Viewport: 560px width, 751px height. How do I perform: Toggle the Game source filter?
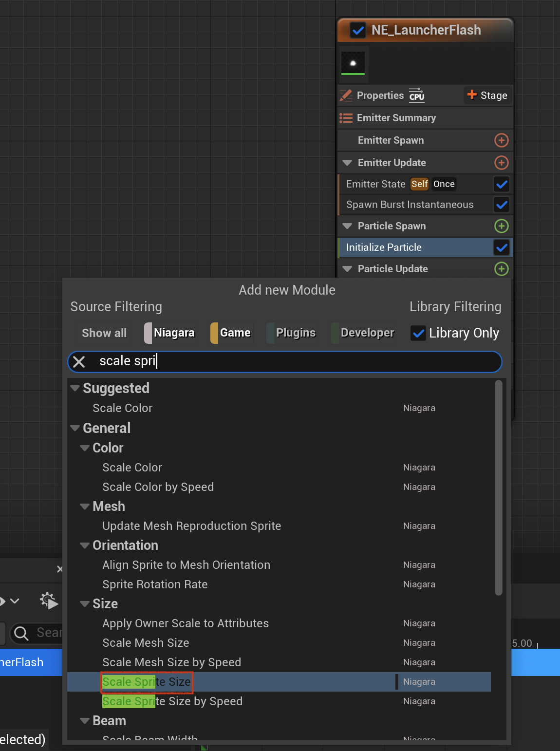click(232, 333)
